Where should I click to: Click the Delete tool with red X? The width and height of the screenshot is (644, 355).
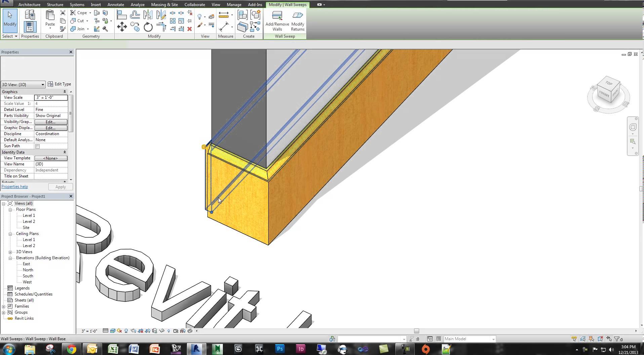[190, 30]
